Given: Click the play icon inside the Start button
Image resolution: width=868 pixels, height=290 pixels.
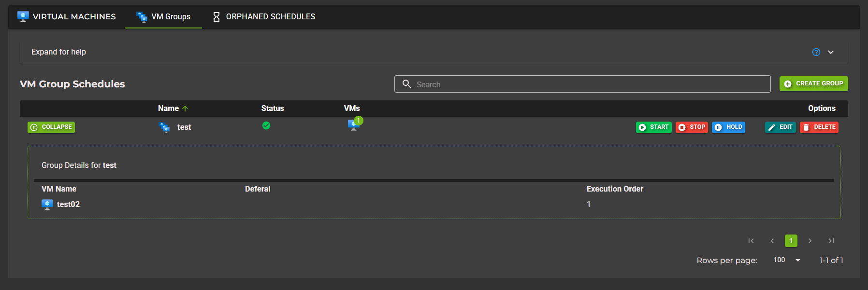Looking at the screenshot, I should point(642,127).
